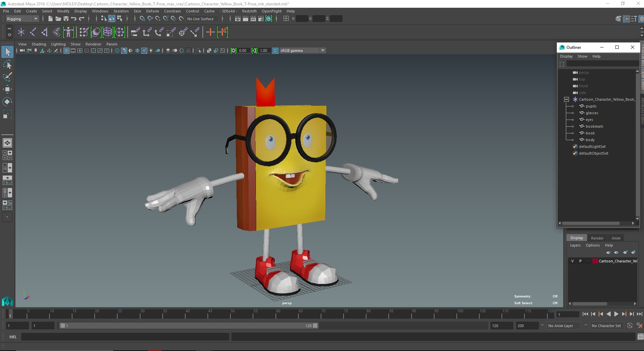Select the single perspective layout icon
Image resolution: width=644 pixels, height=351 pixels.
point(7,143)
